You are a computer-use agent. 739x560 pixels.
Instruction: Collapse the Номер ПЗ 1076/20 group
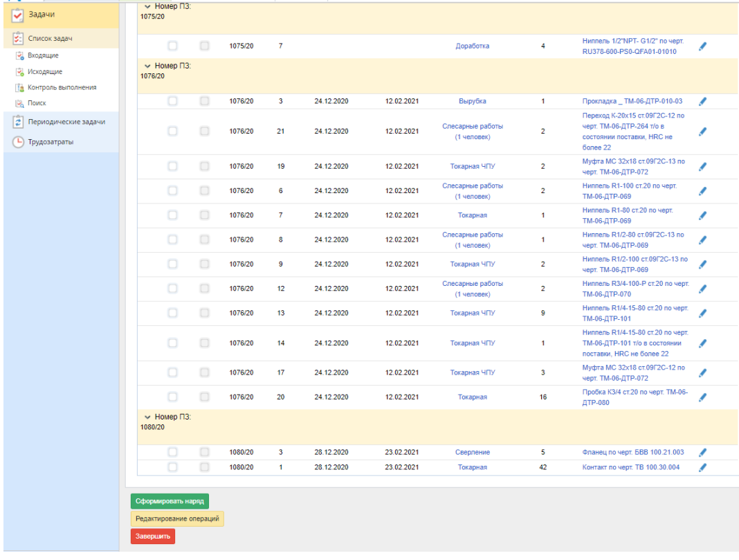[147, 66]
